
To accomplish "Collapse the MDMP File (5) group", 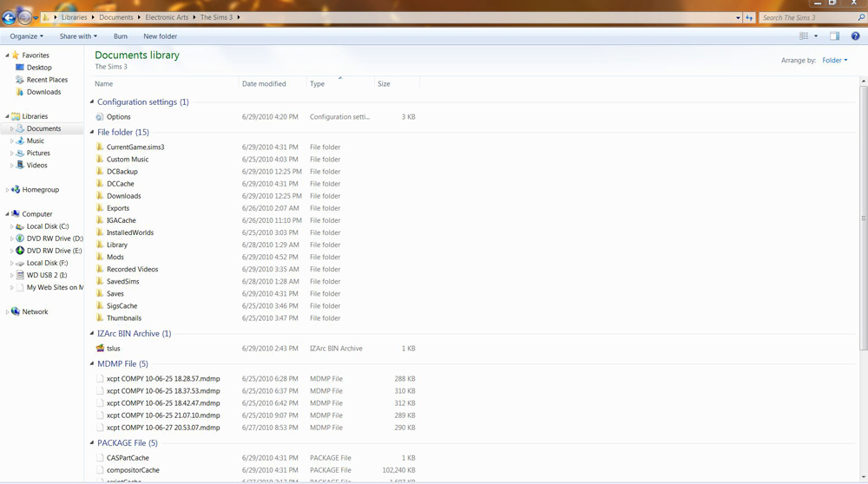I will (x=92, y=364).
